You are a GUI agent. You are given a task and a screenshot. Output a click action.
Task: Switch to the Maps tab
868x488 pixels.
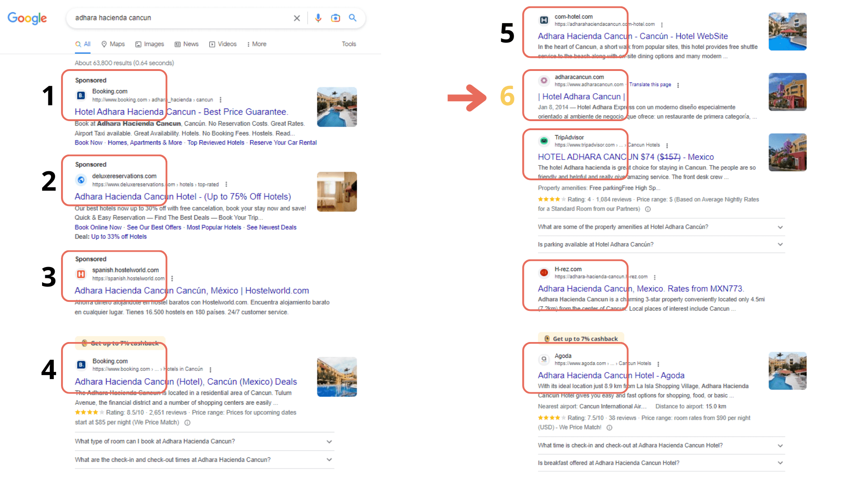[113, 44]
